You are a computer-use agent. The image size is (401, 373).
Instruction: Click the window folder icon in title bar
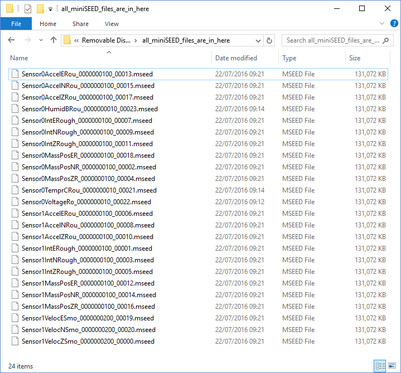click(9, 9)
